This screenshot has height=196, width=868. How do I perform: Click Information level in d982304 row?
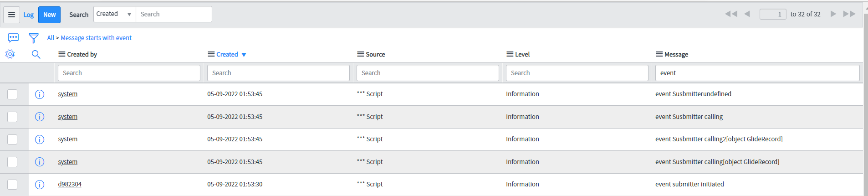[522, 184]
